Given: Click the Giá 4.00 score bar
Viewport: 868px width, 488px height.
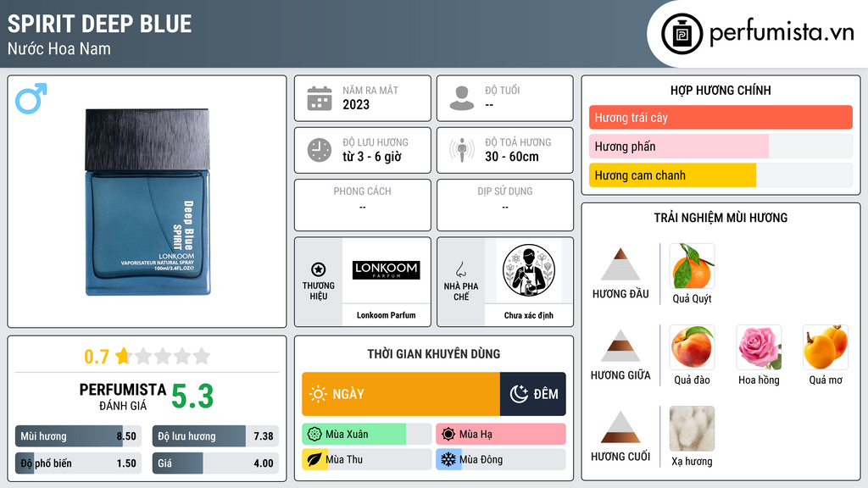Looking at the screenshot, I should click(x=215, y=463).
